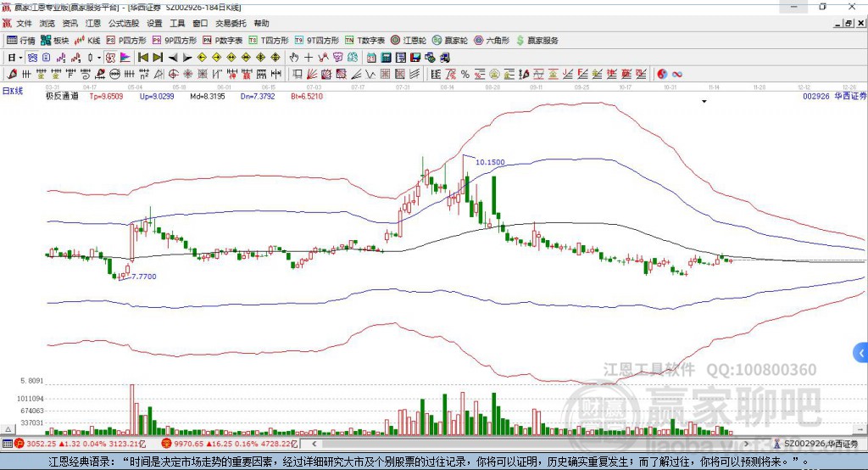Click the Up=9.0299 indicator value
Image resolution: width=868 pixels, height=470 pixels.
point(157,96)
